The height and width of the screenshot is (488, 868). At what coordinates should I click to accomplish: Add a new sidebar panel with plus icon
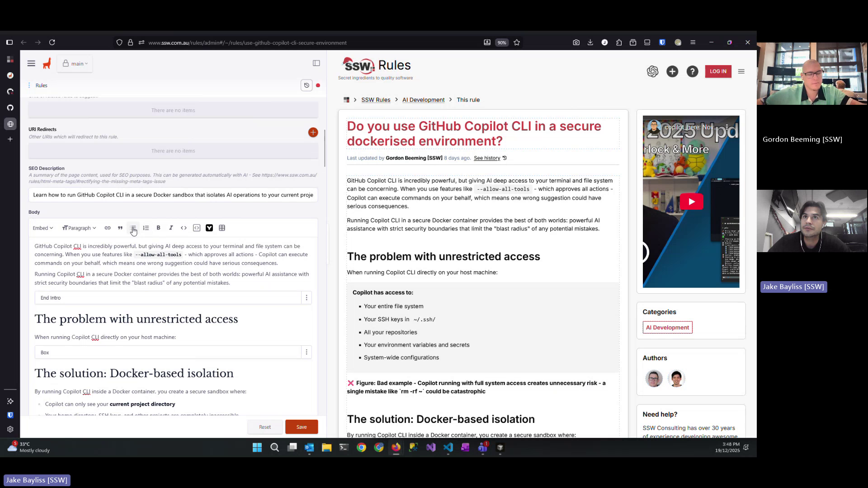pos(10,140)
